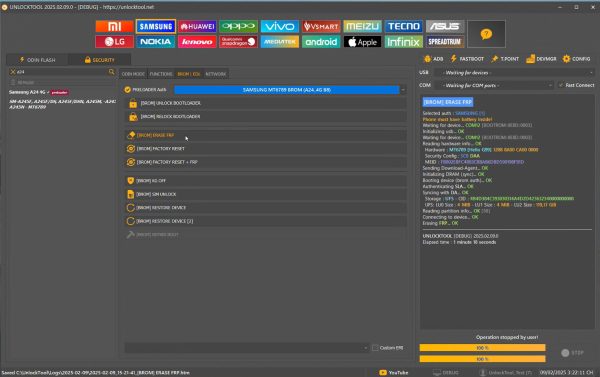Select the MediaTek brand logo
The image size is (600, 377).
click(x=280, y=42)
